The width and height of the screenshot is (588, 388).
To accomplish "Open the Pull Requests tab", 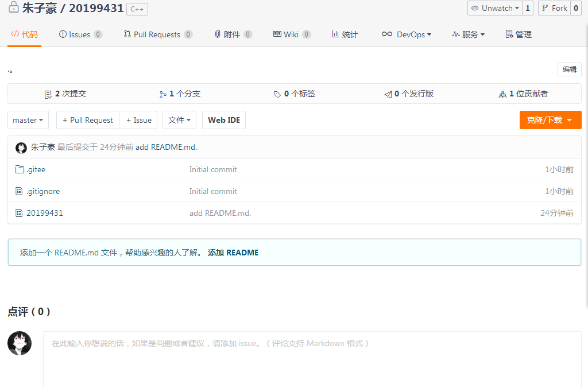I will [158, 34].
